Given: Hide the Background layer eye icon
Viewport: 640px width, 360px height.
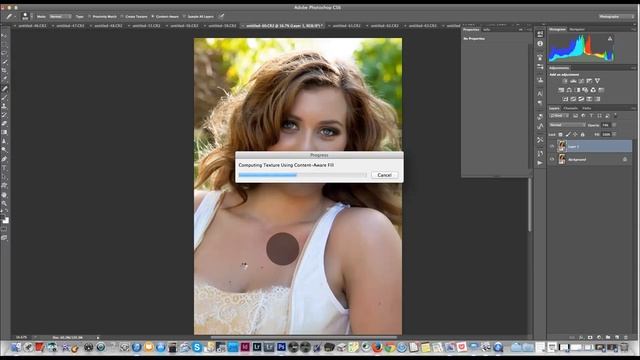Looking at the screenshot, I should click(552, 159).
